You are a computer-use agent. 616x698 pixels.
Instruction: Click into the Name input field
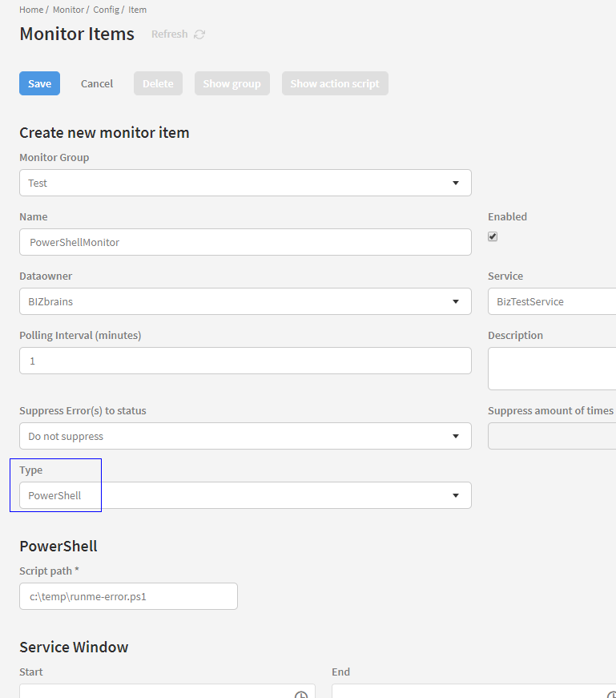tap(245, 242)
